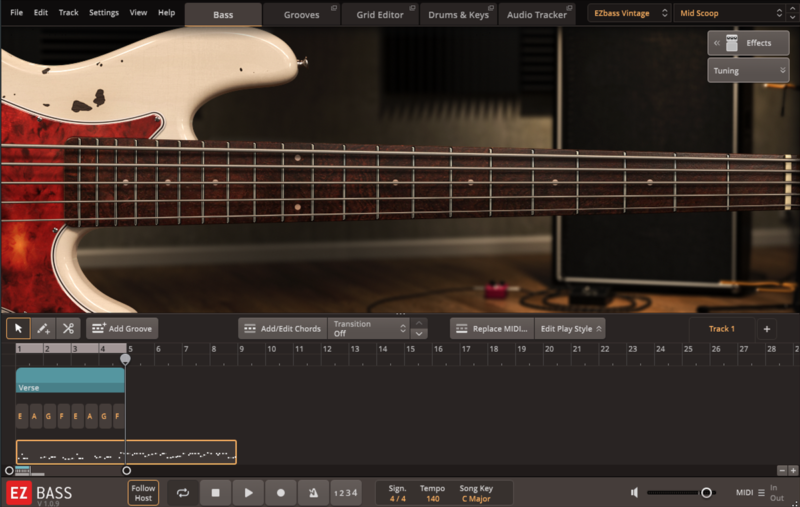Click the Record button
Viewport: 800px width, 507px height.
pos(281,492)
